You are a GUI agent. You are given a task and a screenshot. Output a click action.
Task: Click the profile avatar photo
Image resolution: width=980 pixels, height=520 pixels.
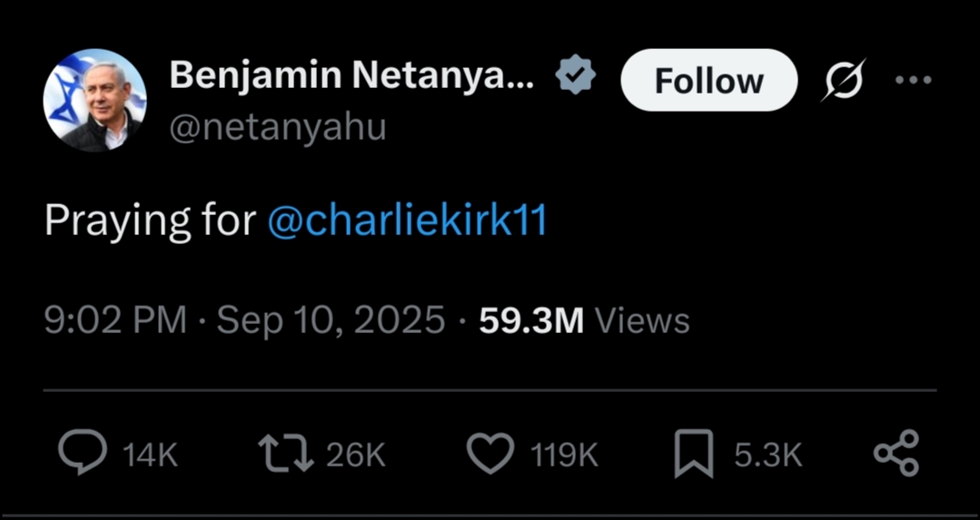[94, 100]
